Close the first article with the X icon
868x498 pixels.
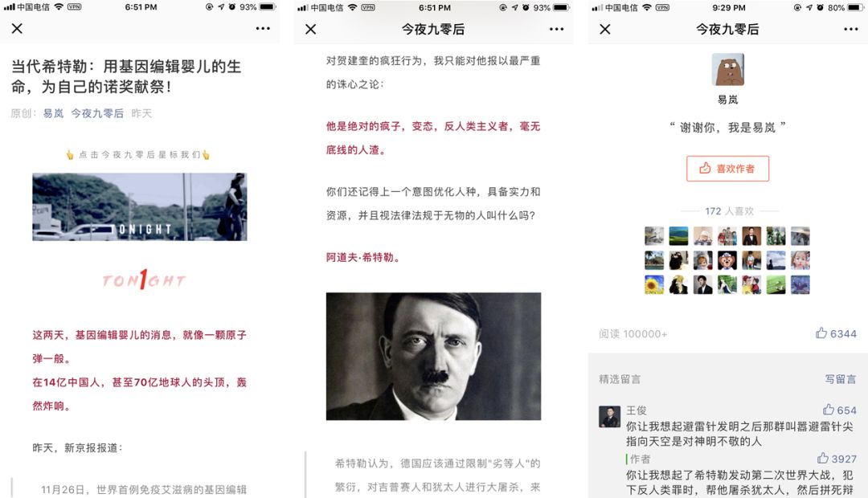17,28
